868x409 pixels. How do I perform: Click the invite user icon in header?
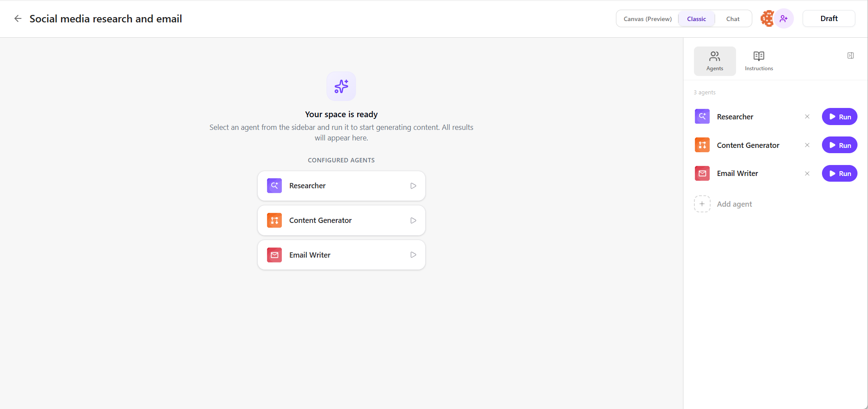click(784, 18)
